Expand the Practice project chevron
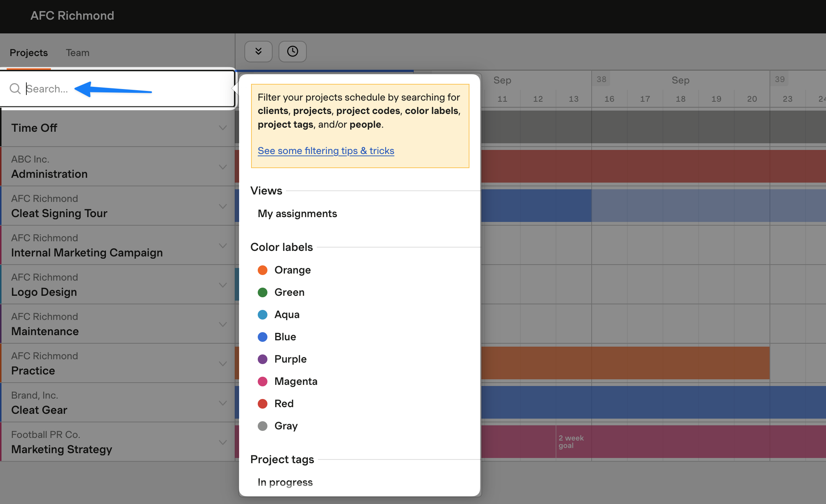 223,364
